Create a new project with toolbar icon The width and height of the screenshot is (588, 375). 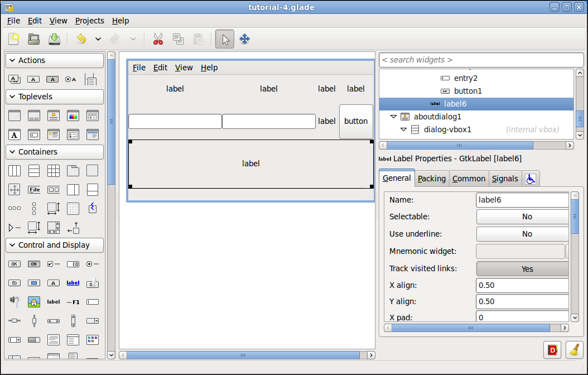[15, 39]
